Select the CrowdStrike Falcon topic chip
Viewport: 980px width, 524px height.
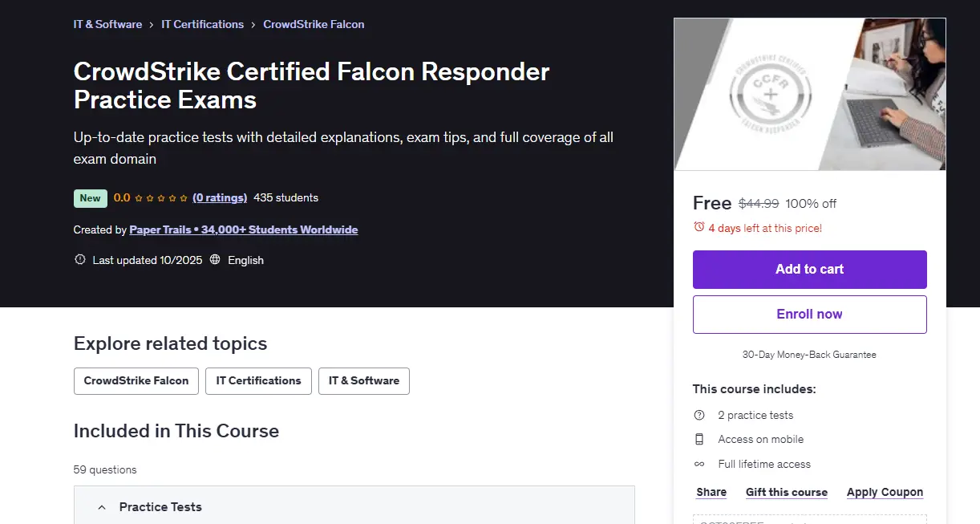point(136,381)
